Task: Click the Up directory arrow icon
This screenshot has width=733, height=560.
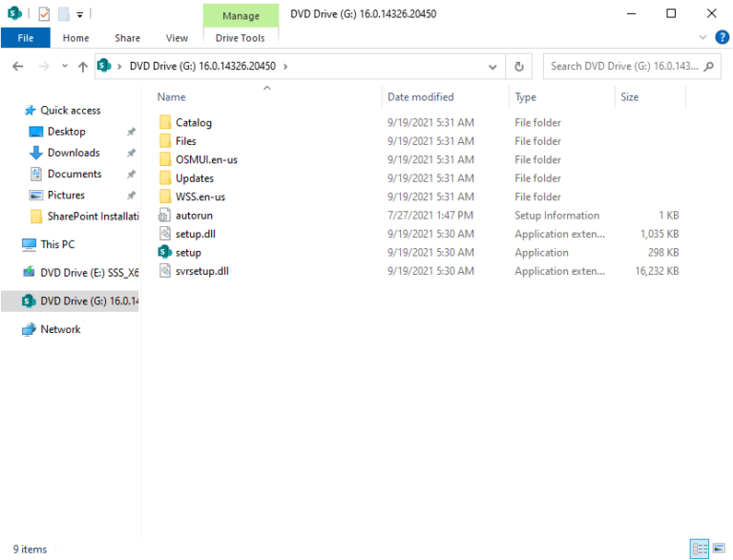Action: 83,67
